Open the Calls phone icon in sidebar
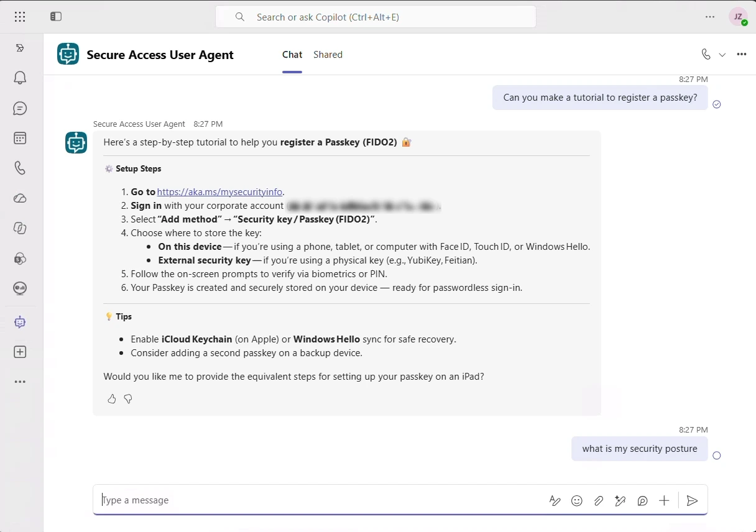Screen dimensions: 756x532 (x=20, y=168)
